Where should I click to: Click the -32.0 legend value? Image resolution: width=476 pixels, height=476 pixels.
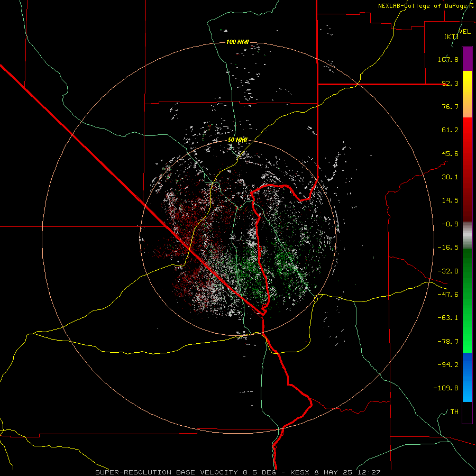tap(448, 271)
